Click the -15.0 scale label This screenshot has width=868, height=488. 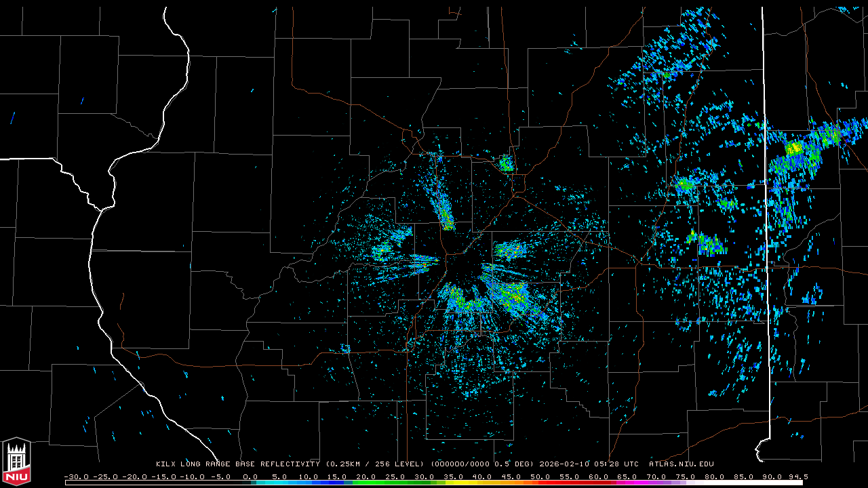[x=163, y=476]
